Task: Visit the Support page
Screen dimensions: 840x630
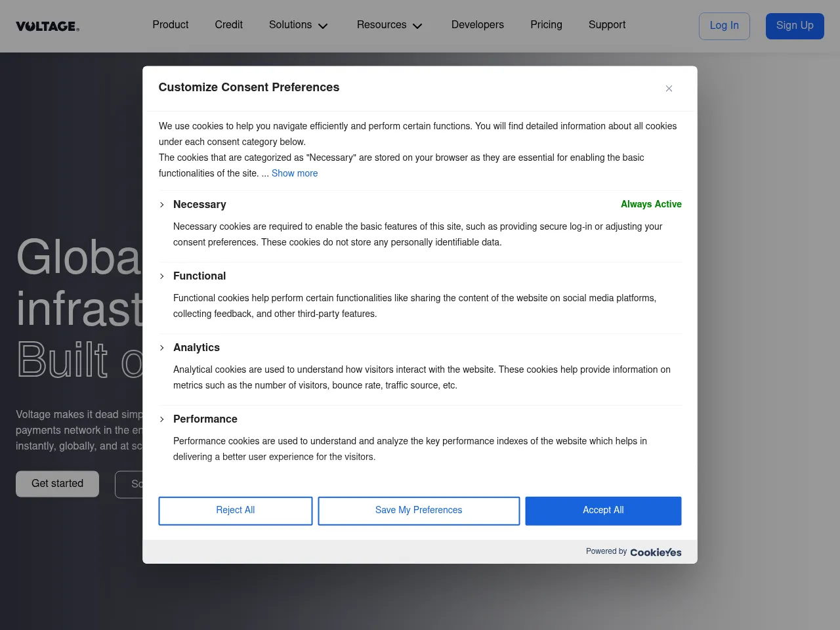Action: (606, 25)
